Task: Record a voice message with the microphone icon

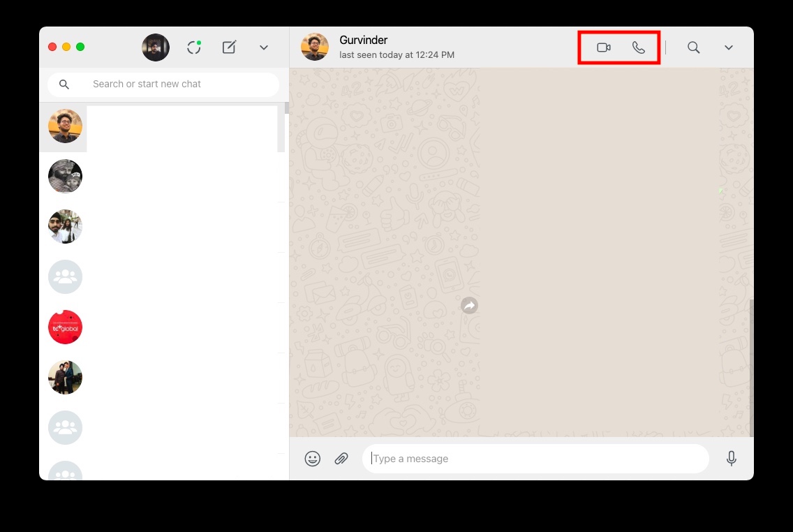Action: pos(732,459)
